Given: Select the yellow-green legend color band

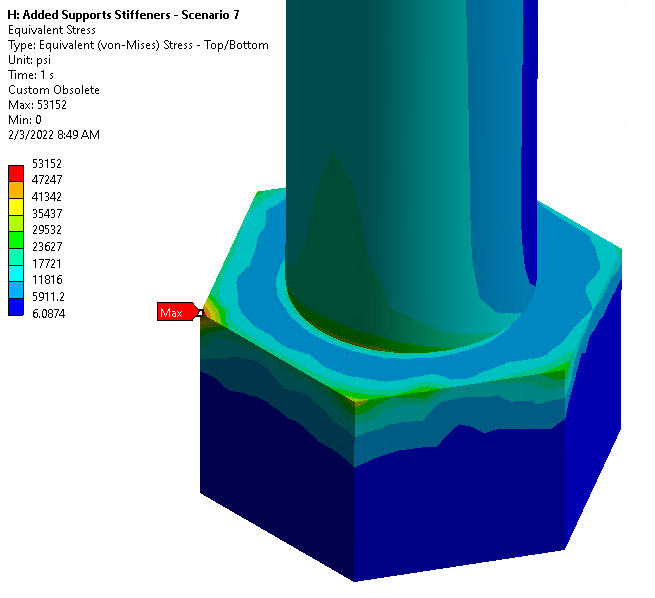Looking at the screenshot, I should click(16, 223).
